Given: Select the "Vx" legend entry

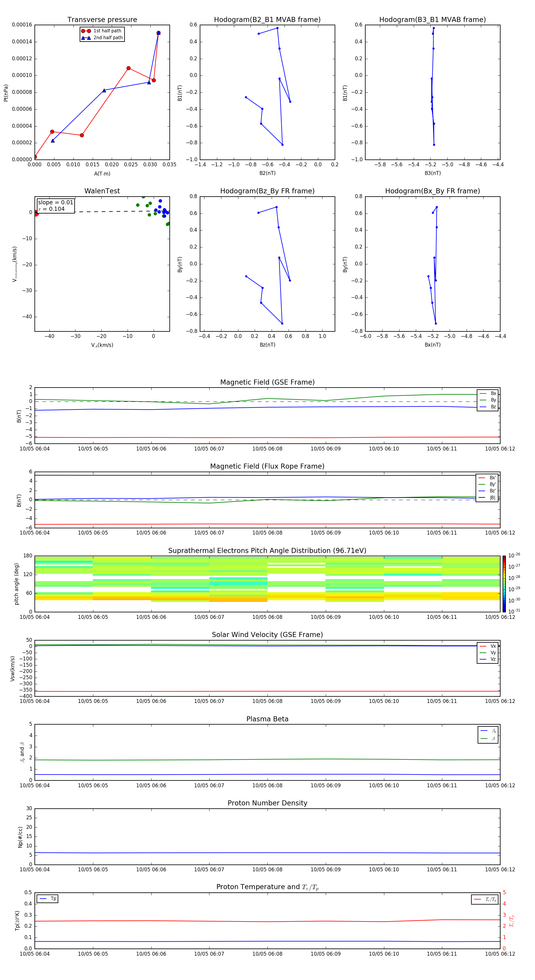Looking at the screenshot, I should point(488,646).
